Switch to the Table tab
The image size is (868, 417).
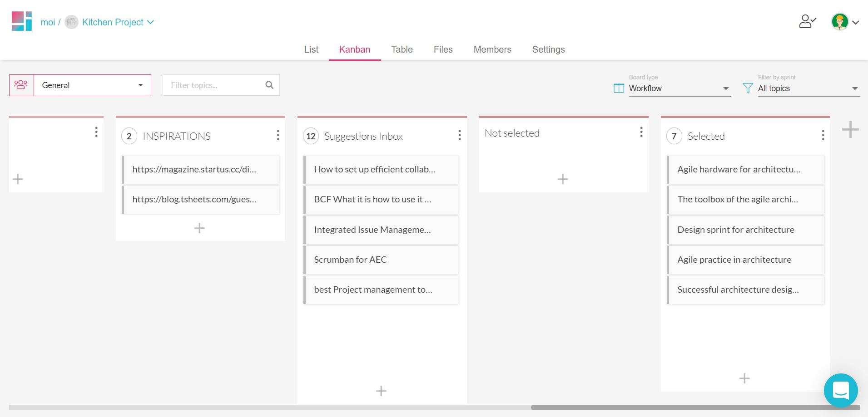[402, 49]
